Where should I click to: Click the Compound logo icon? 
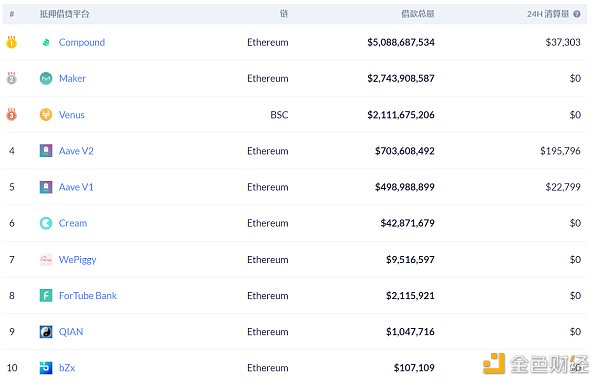point(46,42)
